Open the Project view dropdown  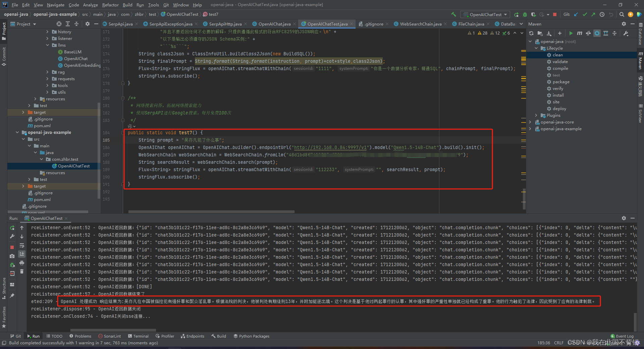(x=23, y=24)
